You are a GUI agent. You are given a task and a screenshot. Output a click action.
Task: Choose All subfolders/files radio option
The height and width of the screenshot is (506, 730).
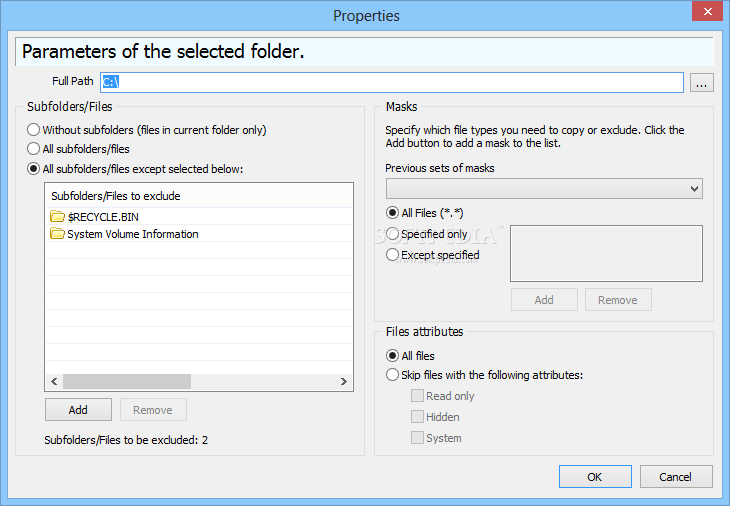[33, 149]
